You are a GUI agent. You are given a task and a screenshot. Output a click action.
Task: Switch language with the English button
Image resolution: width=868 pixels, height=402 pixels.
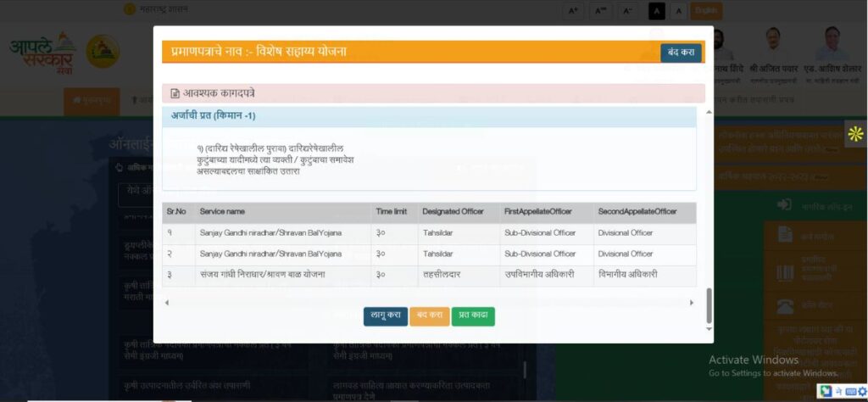tap(706, 11)
